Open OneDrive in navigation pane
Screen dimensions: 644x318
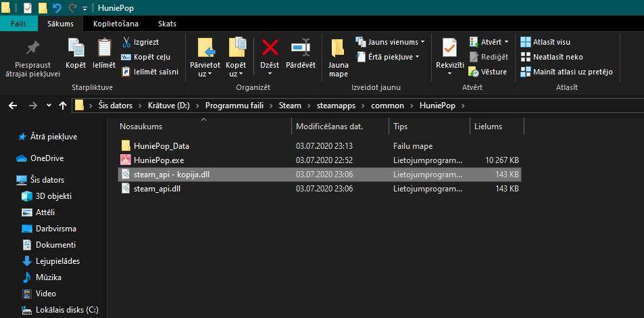(40, 158)
